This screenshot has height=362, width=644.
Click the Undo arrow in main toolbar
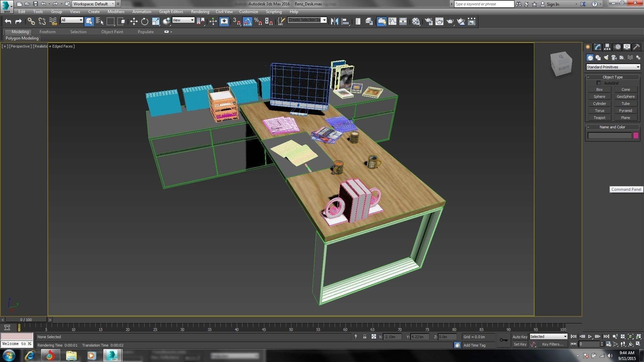point(8,21)
